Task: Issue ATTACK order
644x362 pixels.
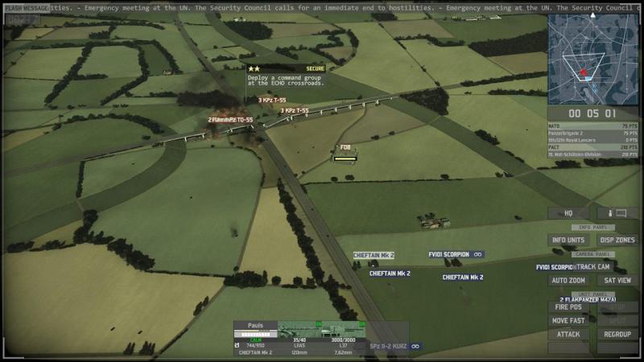Action: click(568, 335)
